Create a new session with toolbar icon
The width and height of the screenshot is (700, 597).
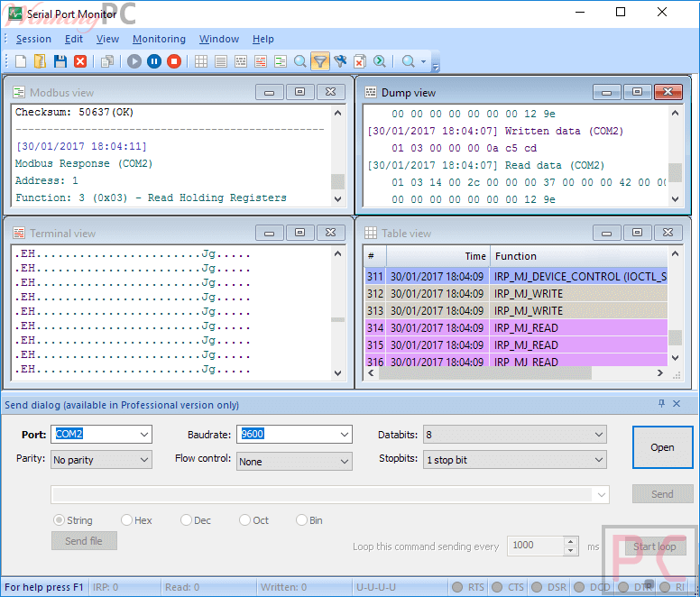(x=21, y=61)
